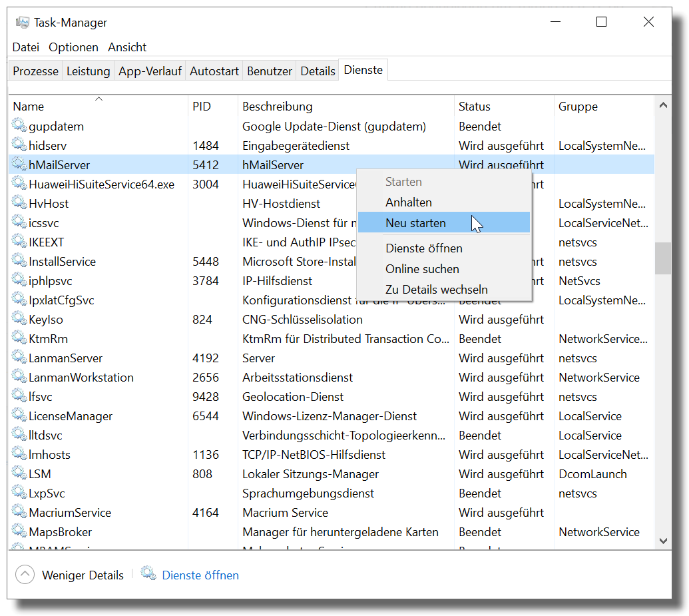Image resolution: width=689 pixels, height=616 pixels.
Task: Choose Neu starten in the context menu
Action: point(415,223)
